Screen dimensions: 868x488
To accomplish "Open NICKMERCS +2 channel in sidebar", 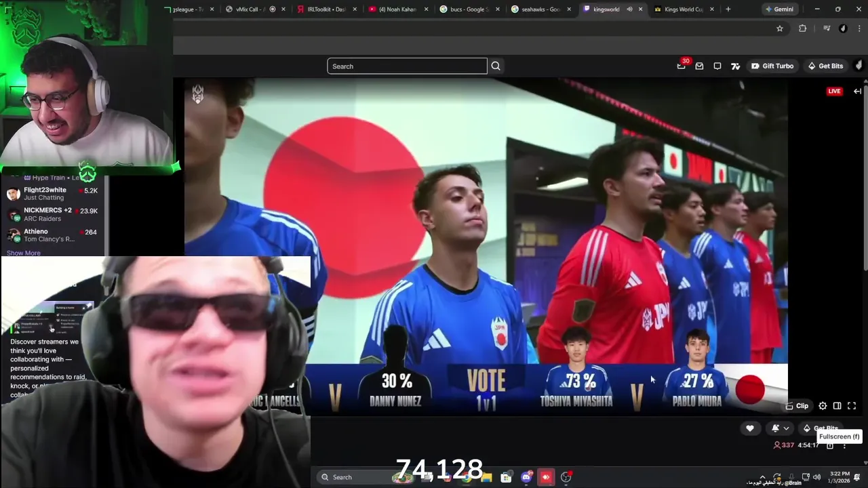I will 52,214.
